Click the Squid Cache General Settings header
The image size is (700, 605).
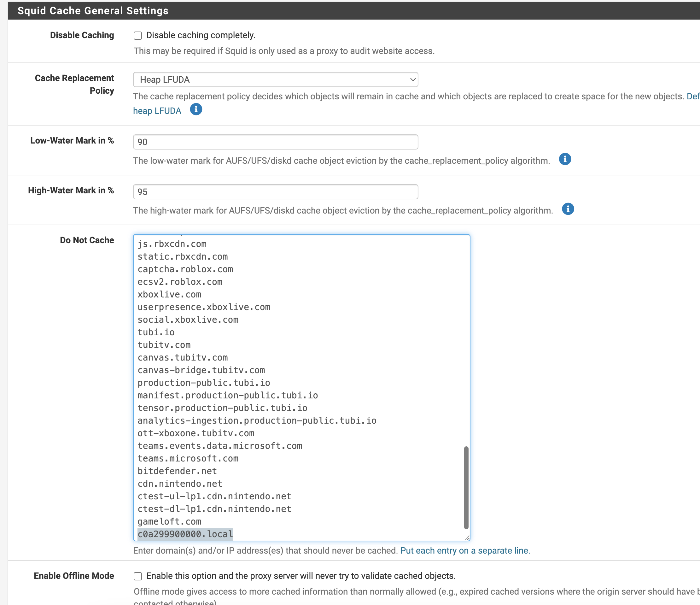pos(93,11)
